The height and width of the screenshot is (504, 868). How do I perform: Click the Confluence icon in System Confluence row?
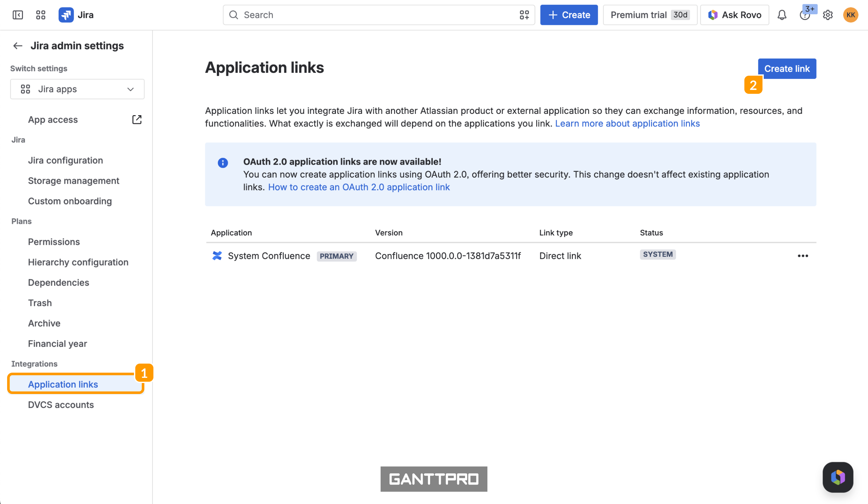217,256
